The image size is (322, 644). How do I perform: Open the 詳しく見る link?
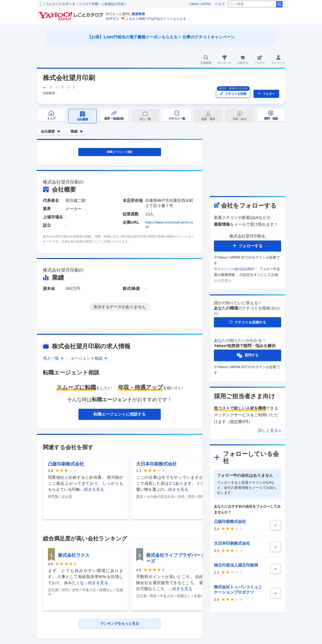tap(269, 431)
